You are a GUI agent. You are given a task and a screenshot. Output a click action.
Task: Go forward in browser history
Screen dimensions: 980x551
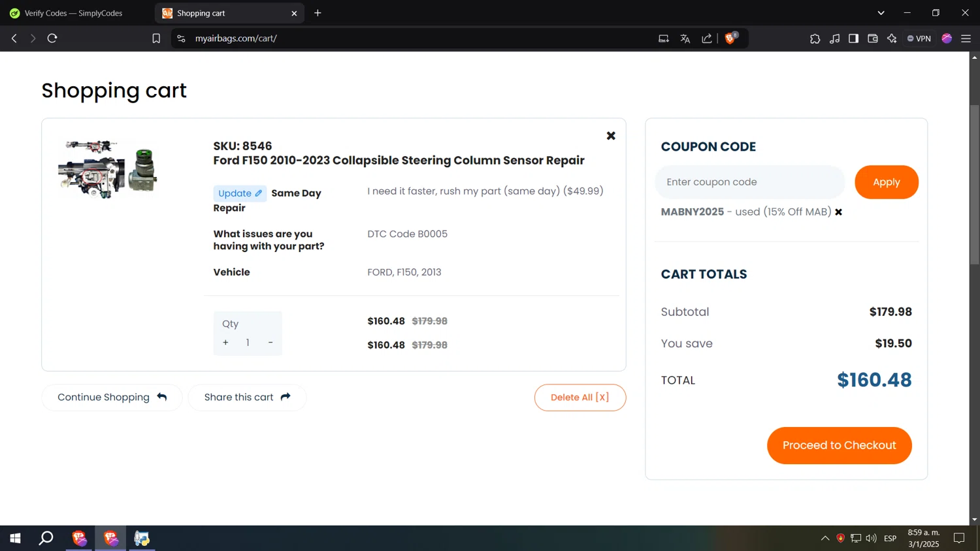pos(33,39)
